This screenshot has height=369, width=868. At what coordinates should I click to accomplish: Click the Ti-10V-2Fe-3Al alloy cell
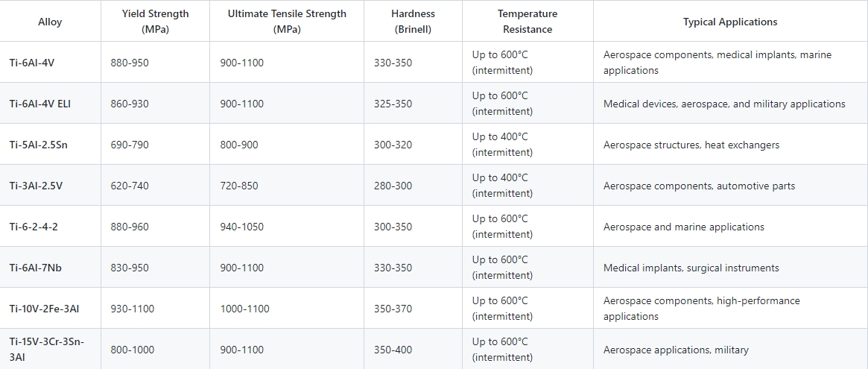pyautogui.click(x=44, y=309)
